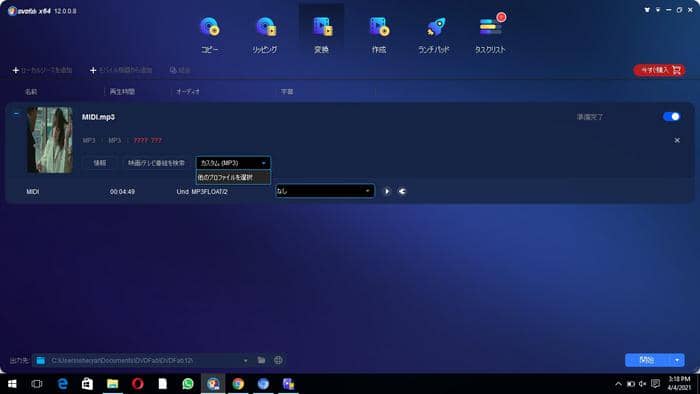Click Search Movie/TV Show button
The image size is (700, 394).
[x=156, y=163]
